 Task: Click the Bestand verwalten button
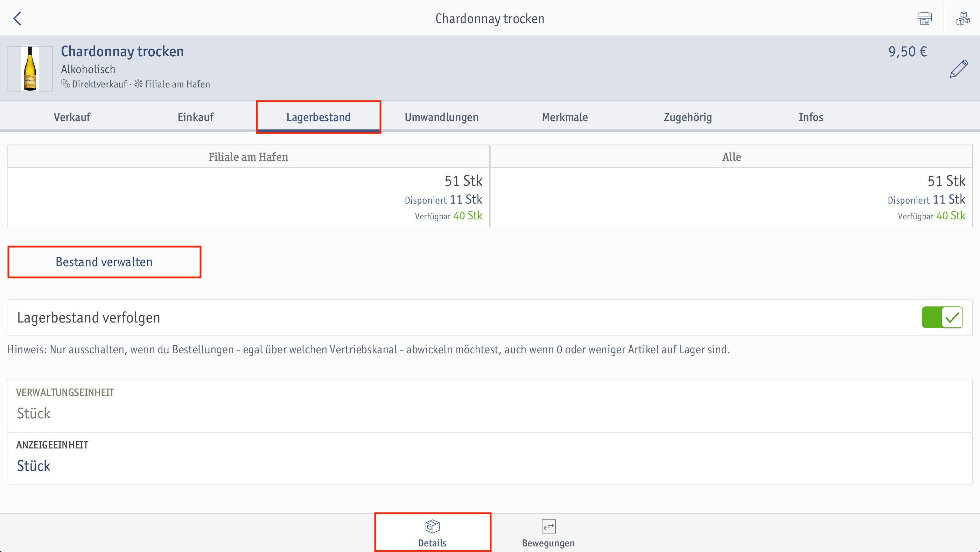coord(104,262)
